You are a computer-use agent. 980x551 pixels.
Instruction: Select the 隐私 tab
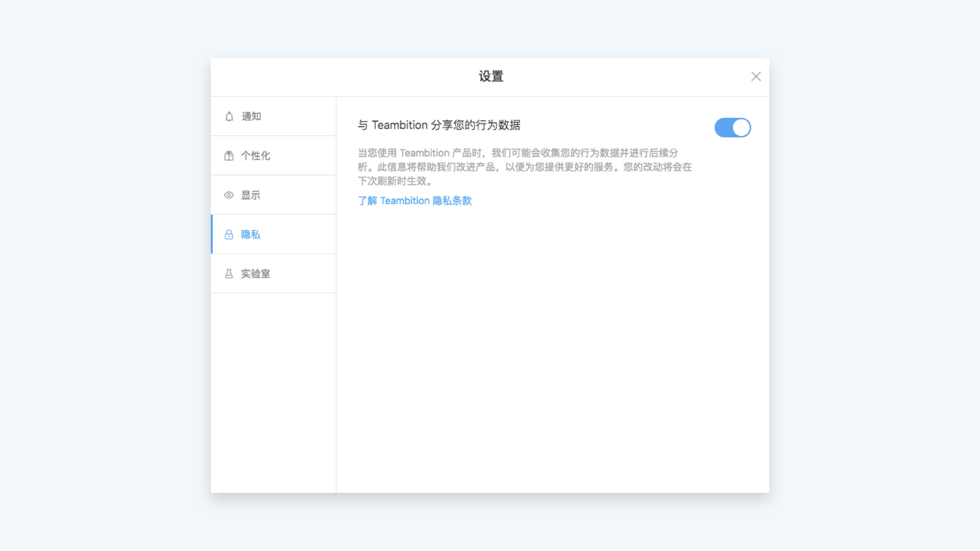274,234
